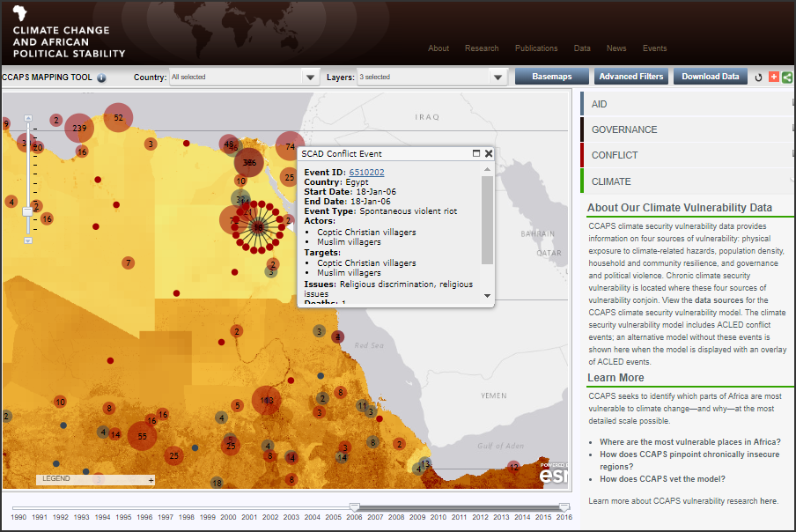Click the green share icon
Screen dimensions: 796x532
click(x=786, y=77)
